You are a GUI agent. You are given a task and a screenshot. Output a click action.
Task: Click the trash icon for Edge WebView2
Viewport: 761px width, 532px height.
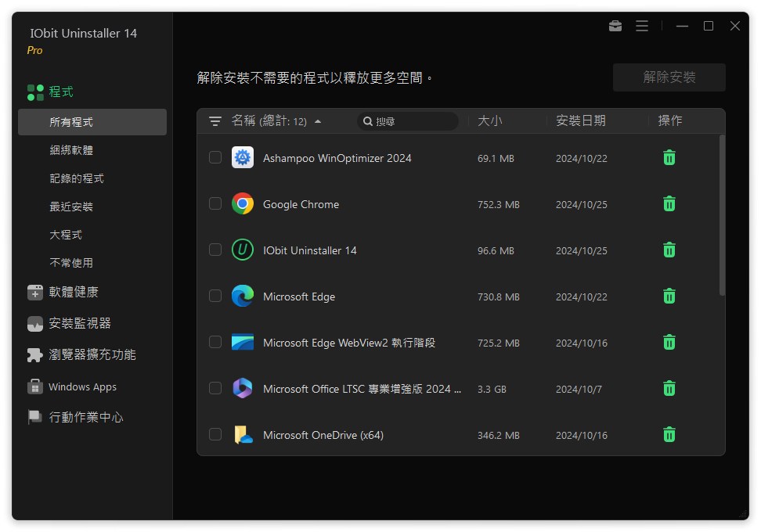[669, 343]
